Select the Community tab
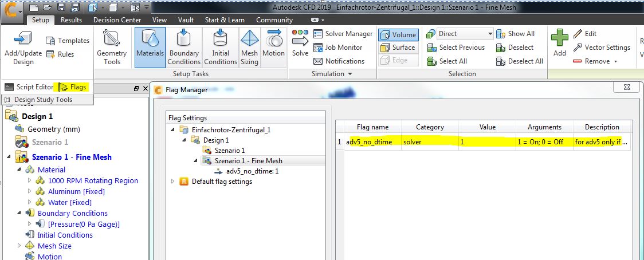The height and width of the screenshot is (260, 644). [274, 19]
